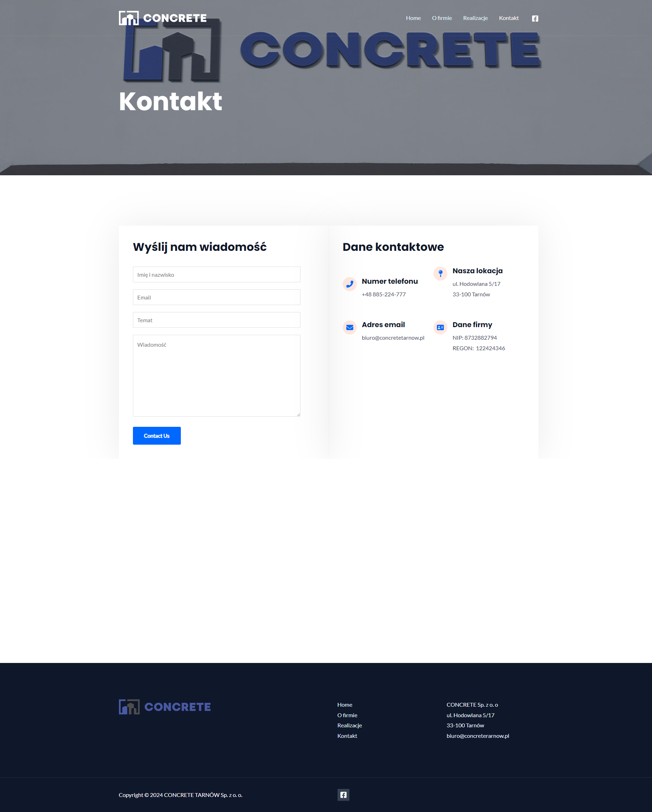The height and width of the screenshot is (812, 652).
Task: Click the footer O firmie link
Action: click(x=347, y=715)
